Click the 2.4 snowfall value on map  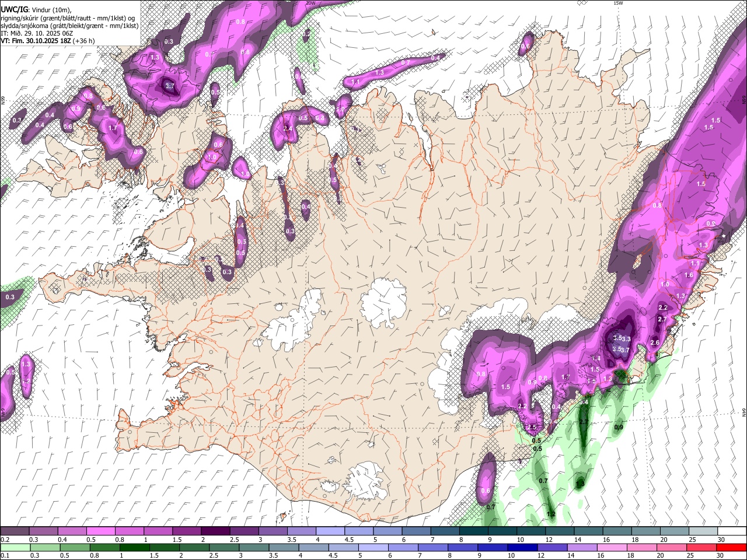287,128
